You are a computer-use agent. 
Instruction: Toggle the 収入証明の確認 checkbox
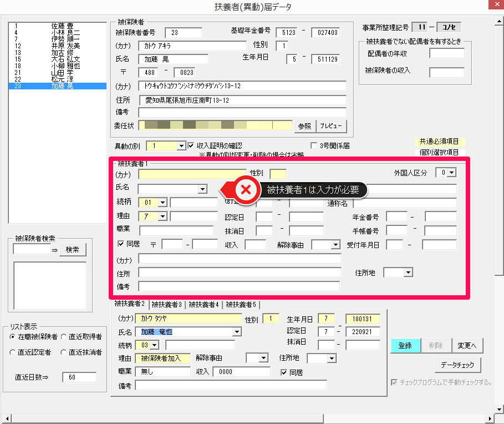[191, 146]
